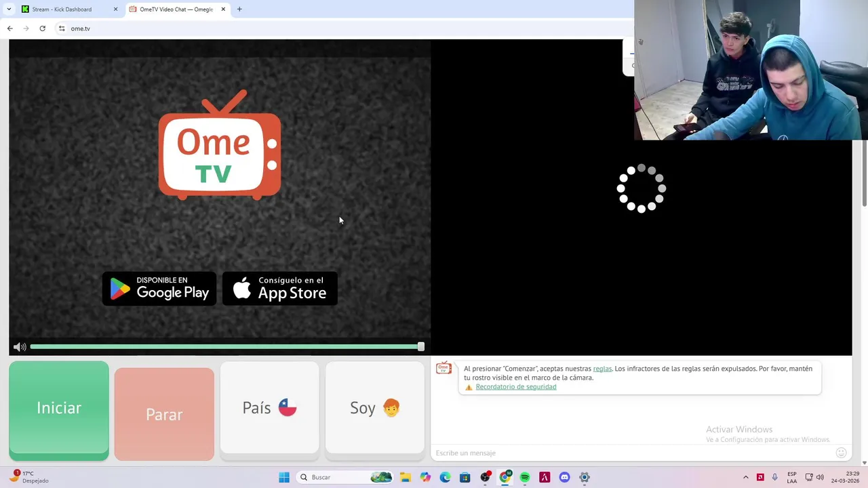Viewport: 868px width, 488px height.
Task: Click the red tray application icon
Action: 760,477
